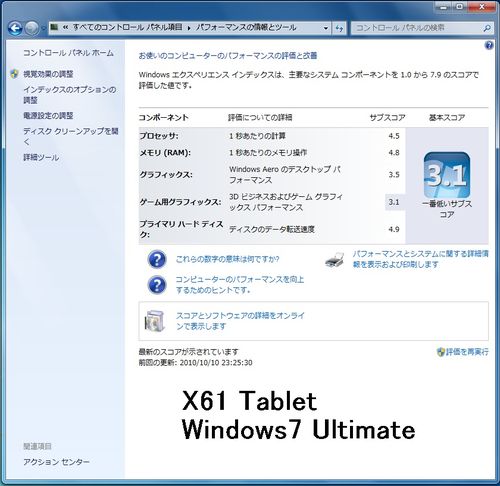Open the address bar history dropdown
The width and height of the screenshot is (500, 486).
pos(326,28)
